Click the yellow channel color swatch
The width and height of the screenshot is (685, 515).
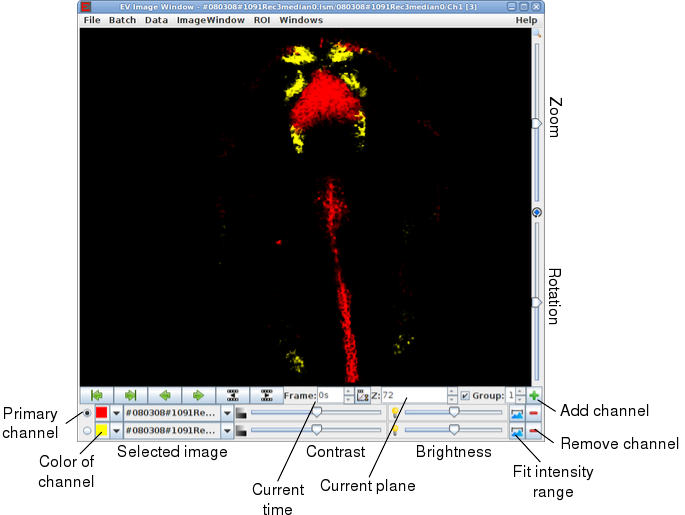tap(102, 431)
